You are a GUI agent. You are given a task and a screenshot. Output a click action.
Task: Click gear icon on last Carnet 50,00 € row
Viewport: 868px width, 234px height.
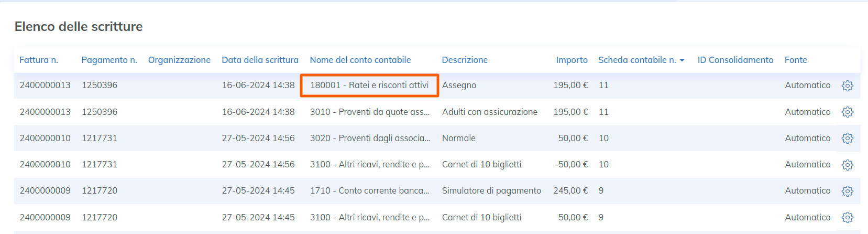coord(847,217)
